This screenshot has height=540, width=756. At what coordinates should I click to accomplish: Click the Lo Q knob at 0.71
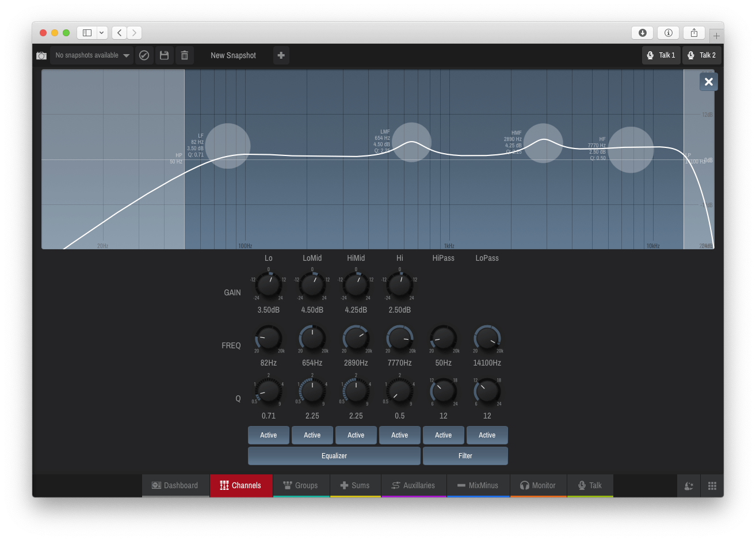269,391
